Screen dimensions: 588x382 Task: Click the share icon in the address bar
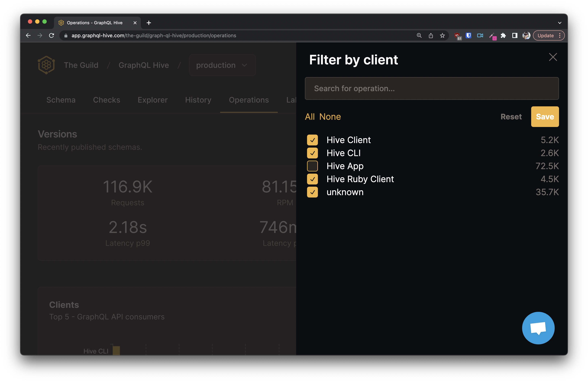point(431,35)
